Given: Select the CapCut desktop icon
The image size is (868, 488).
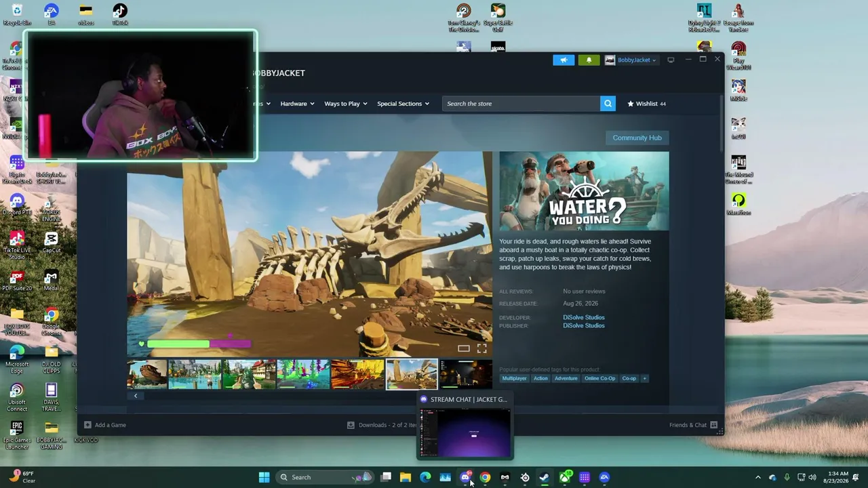Looking at the screenshot, I should point(51,243).
